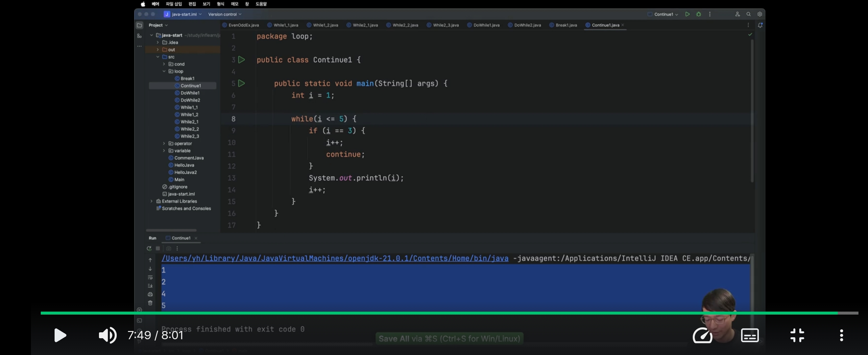Image resolution: width=868 pixels, height=355 pixels.
Task: Exit fullscreen video mode
Action: click(797, 335)
